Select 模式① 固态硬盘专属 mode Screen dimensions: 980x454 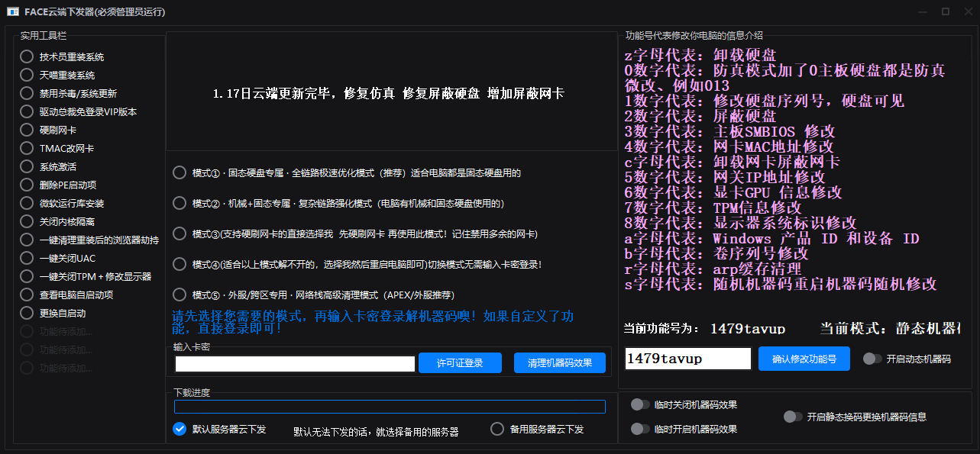[x=178, y=172]
